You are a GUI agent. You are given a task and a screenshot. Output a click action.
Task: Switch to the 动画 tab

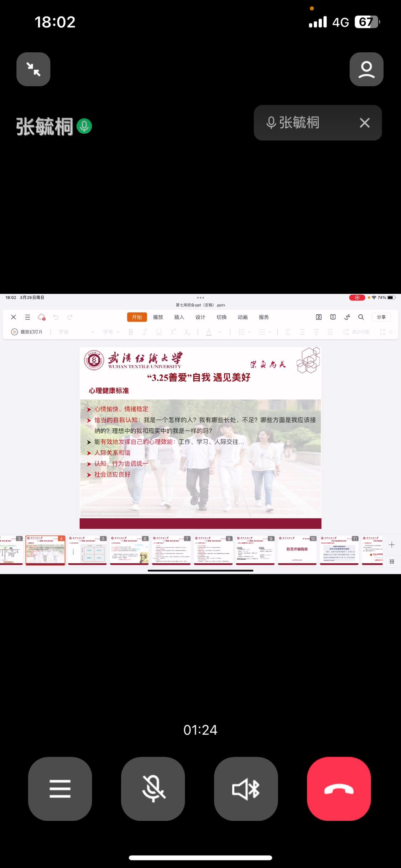[243, 317]
